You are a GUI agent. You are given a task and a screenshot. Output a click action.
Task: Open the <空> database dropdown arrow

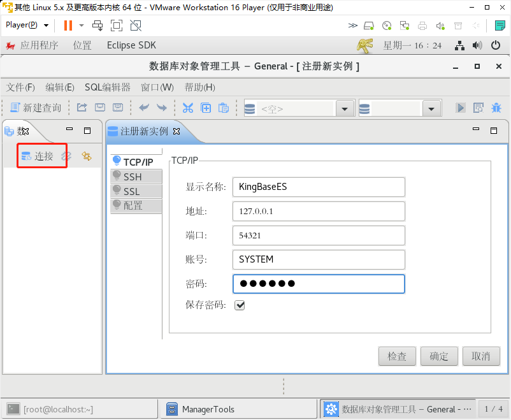[345, 108]
